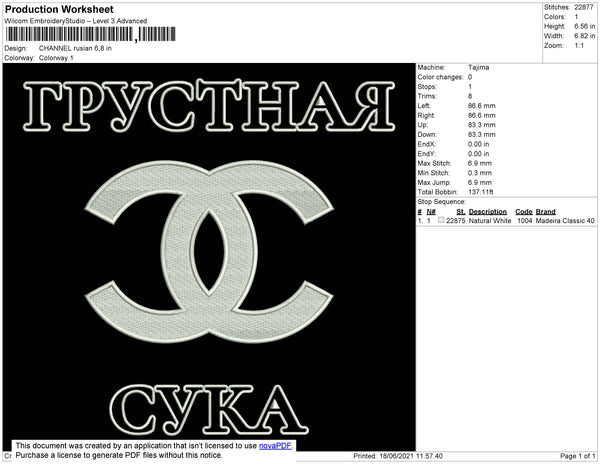Click stitches count '22877'
The width and height of the screenshot is (600, 464).
584,7
